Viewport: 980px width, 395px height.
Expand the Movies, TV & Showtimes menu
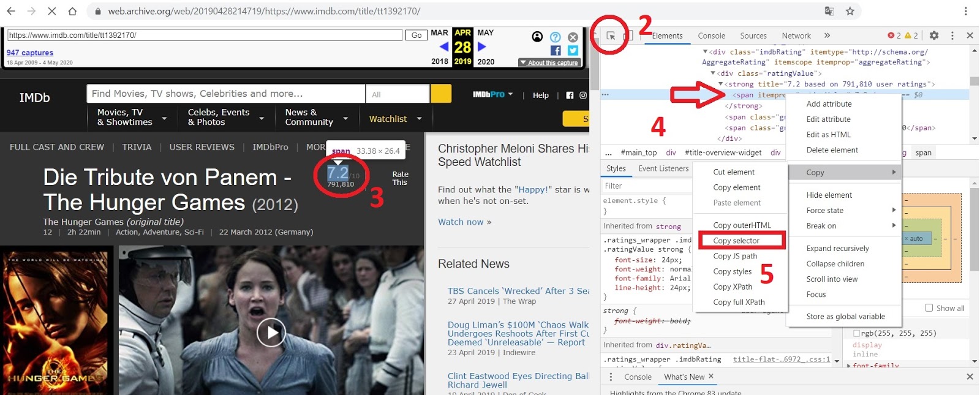click(131, 118)
